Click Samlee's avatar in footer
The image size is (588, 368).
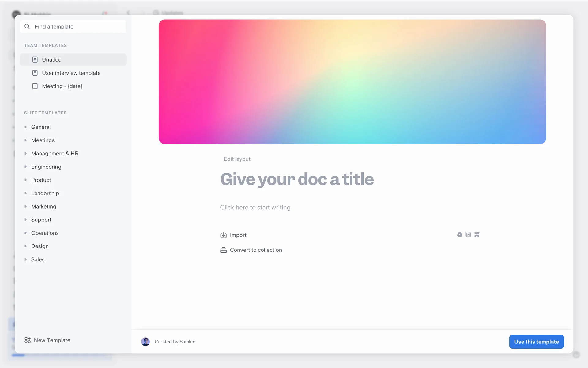145,342
